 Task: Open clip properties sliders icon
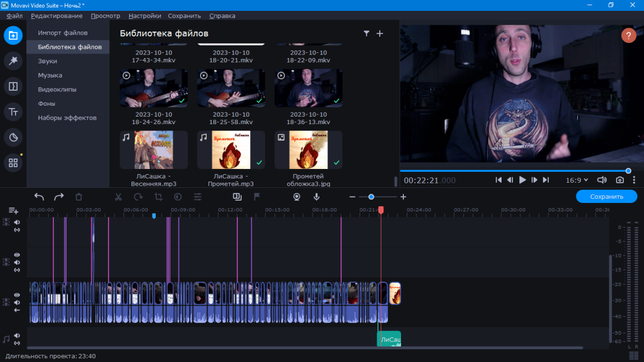[198, 197]
